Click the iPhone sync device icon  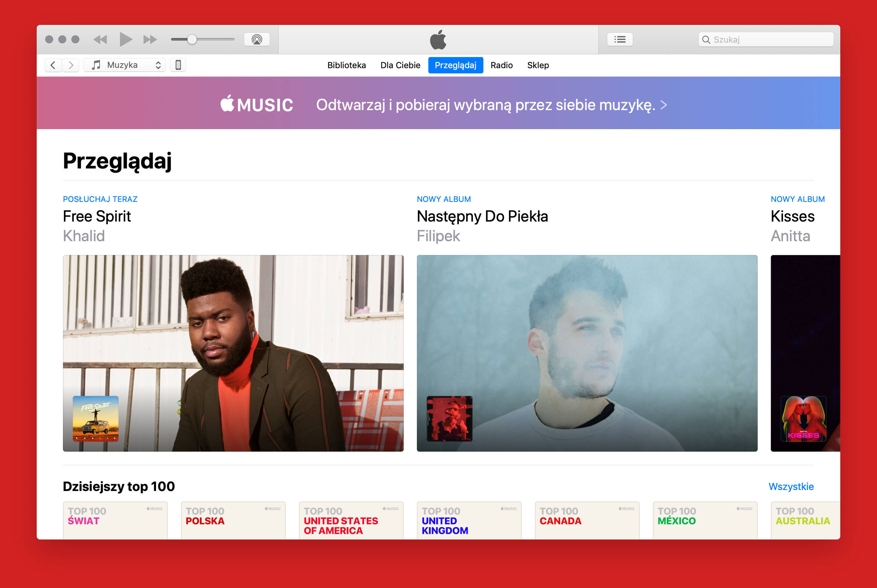point(178,64)
